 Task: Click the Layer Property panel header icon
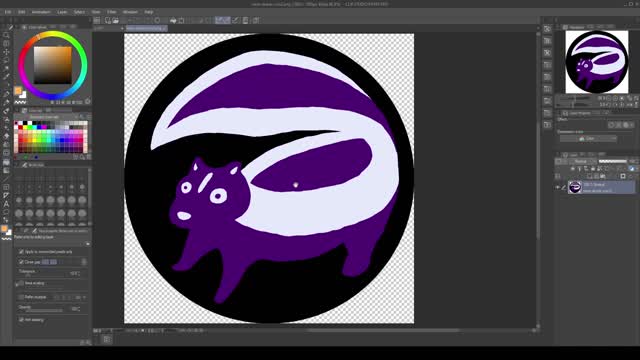click(x=565, y=113)
